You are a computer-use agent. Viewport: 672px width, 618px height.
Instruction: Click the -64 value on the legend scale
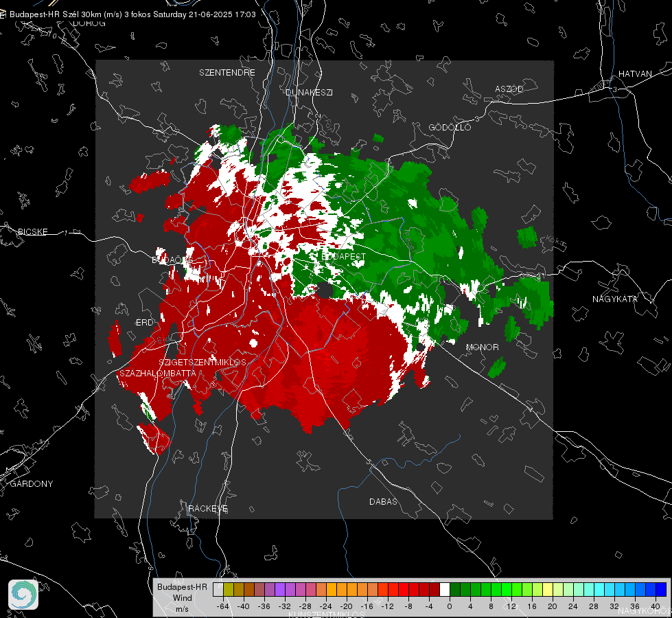[x=223, y=606]
